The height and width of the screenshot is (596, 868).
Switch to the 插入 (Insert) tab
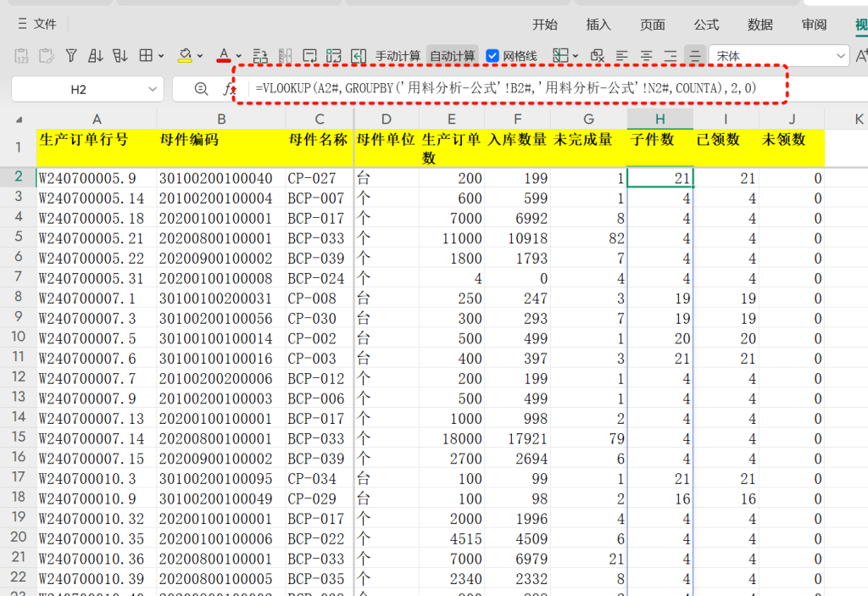(x=598, y=25)
